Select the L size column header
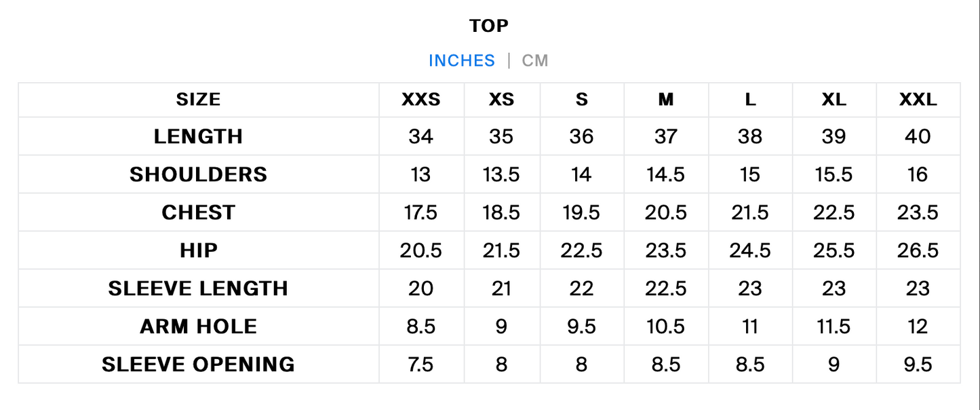 tap(750, 100)
